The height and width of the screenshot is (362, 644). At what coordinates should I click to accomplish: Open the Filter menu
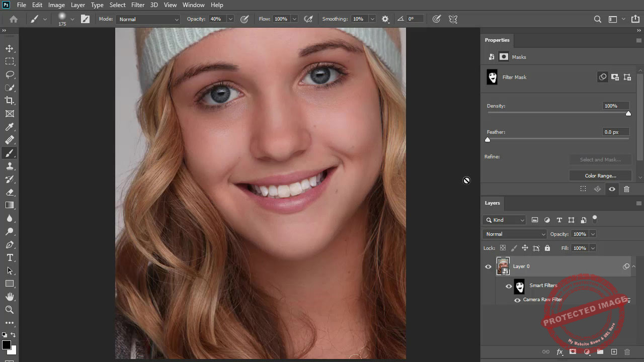[137, 5]
